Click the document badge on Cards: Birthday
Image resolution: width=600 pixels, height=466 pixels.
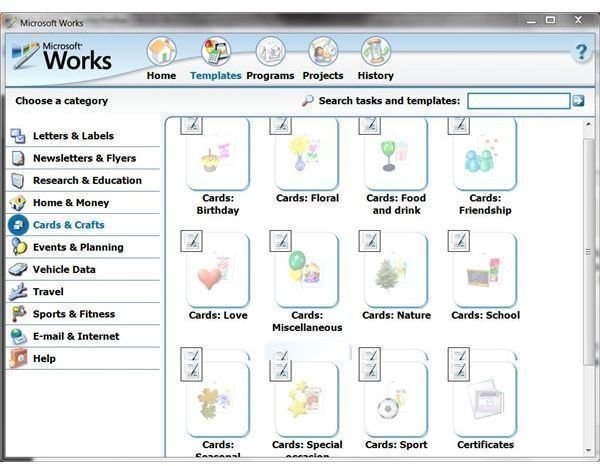191,125
